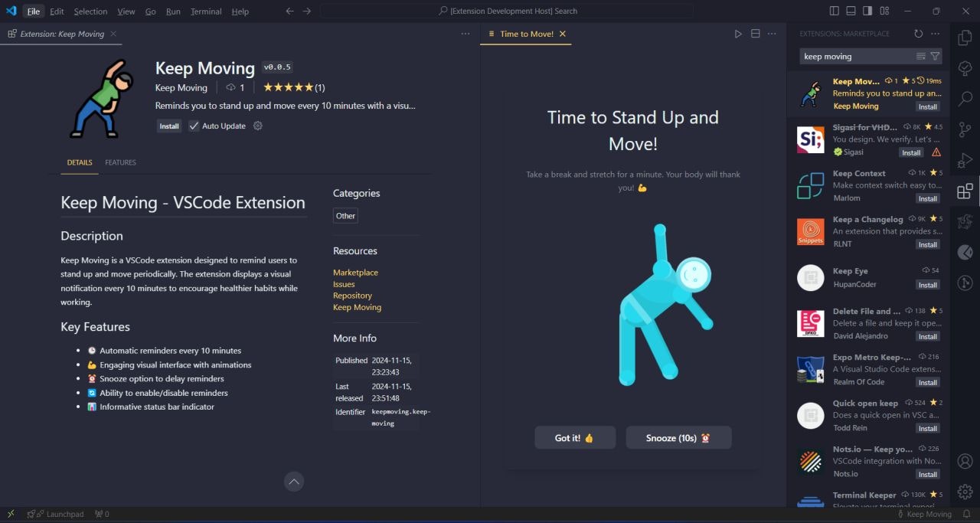This screenshot has width=980, height=523.
Task: Close the Extension: Keep Moving tab
Action: point(113,34)
